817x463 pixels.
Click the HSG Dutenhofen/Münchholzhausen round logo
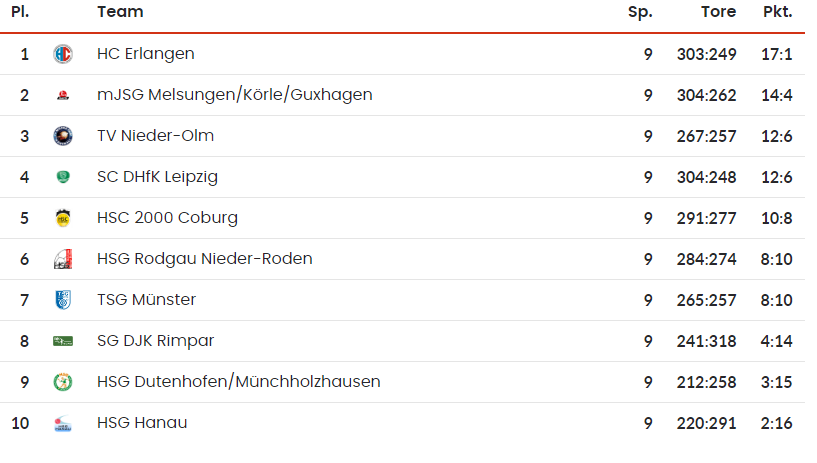click(63, 382)
